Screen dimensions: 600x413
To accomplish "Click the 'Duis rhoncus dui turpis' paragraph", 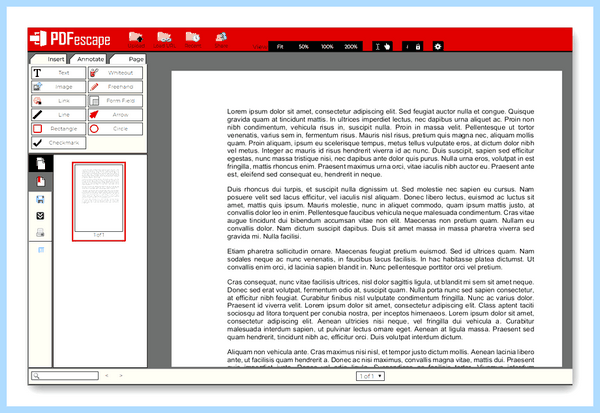I will [380, 213].
